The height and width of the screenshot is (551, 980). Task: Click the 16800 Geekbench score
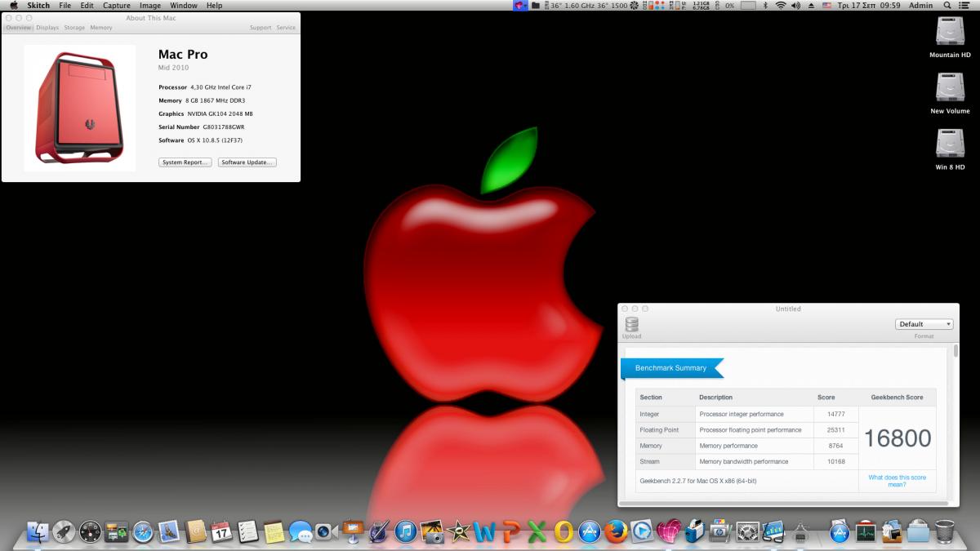[x=898, y=438]
